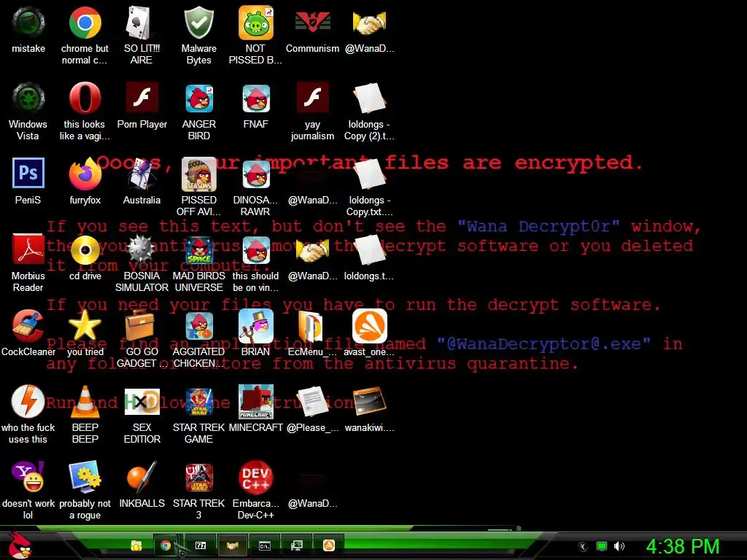The image size is (747, 560).
Task: Run the 'wanakiwi....' program icon
Action: [x=369, y=402]
